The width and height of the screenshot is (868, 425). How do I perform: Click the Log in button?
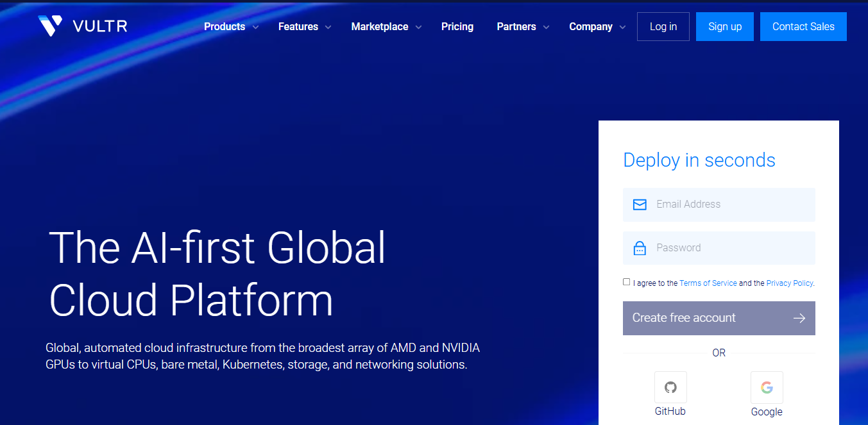(x=663, y=27)
